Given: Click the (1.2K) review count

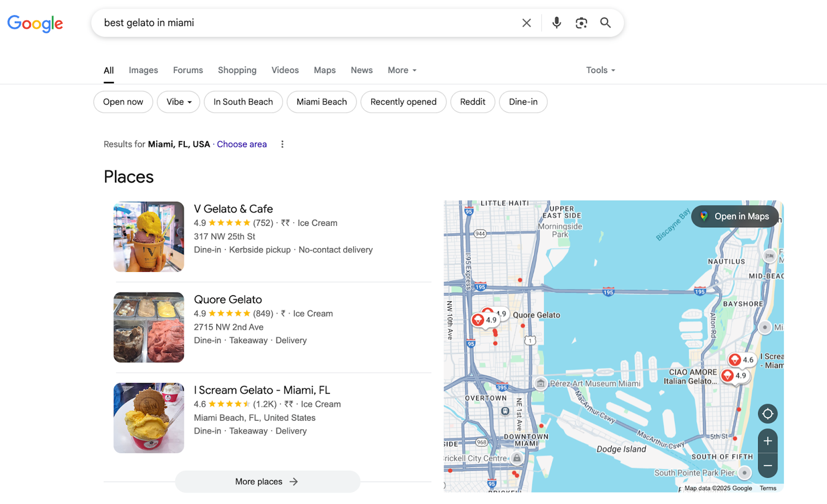Looking at the screenshot, I should point(265,404).
